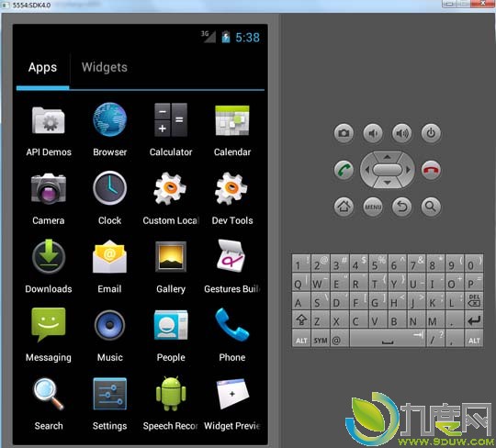Click the green call button

344,170
